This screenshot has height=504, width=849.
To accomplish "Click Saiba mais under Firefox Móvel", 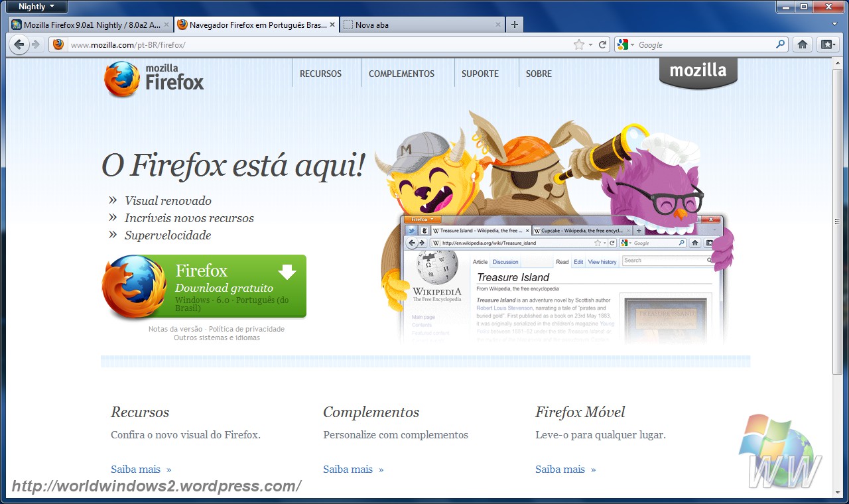I will [565, 469].
